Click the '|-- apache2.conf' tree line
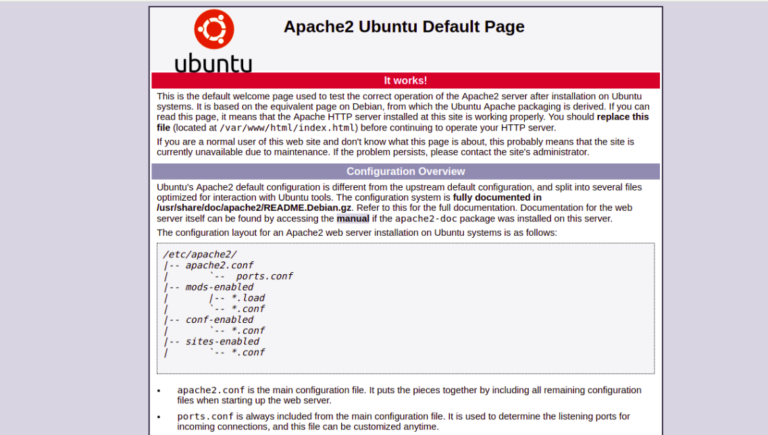Screen dimensions: 768x435 209,265
